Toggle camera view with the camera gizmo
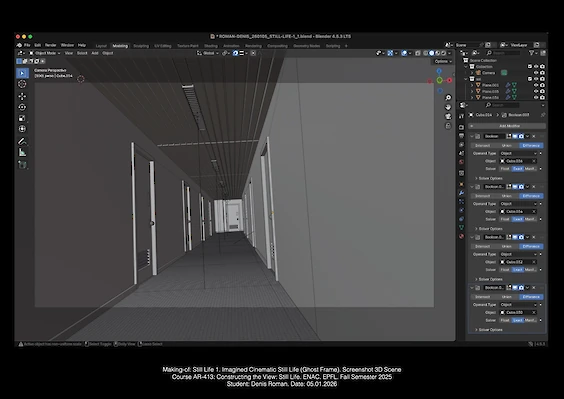Viewport: 564px width, 399px height. [448, 116]
